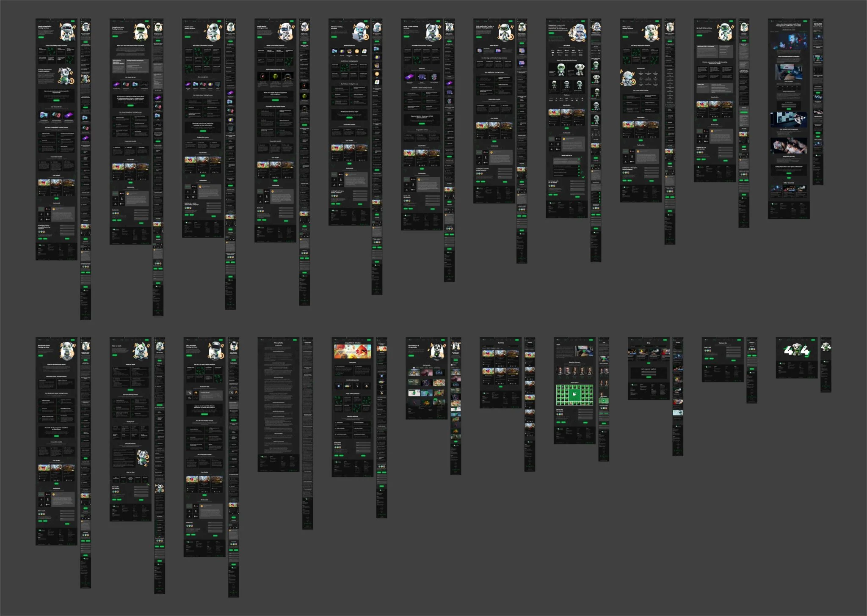Select the 404 error page desktop frame
Viewport: 867px width, 616px height.
click(796, 357)
